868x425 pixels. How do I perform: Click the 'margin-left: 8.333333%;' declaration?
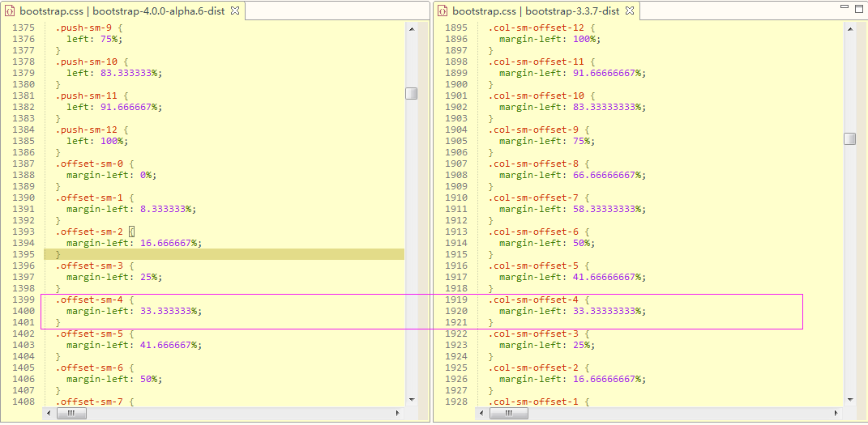131,209
